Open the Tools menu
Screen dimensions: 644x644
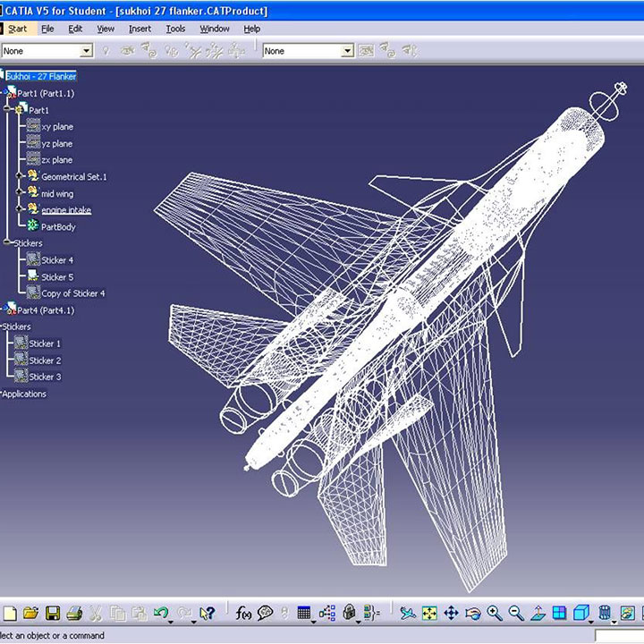[x=175, y=29]
